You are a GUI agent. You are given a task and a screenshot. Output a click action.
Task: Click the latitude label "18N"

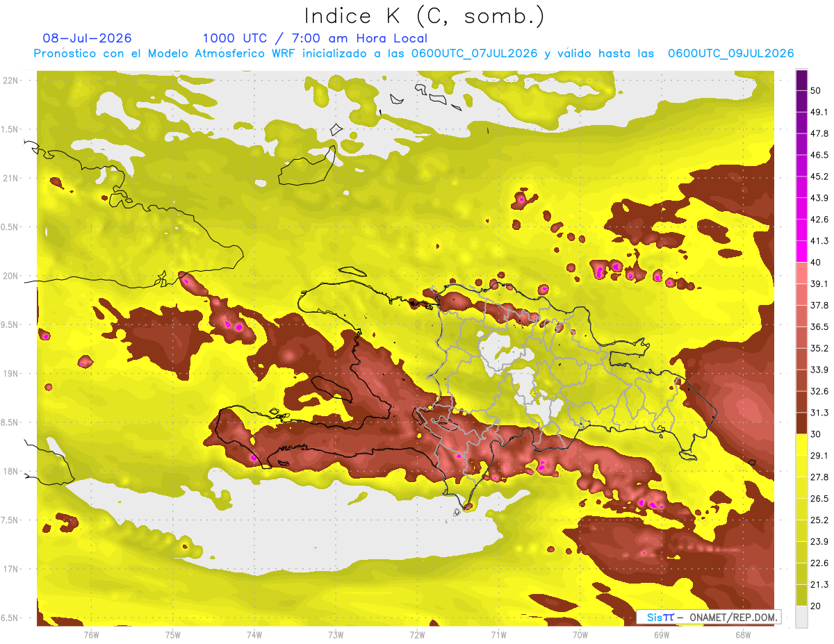[11, 472]
